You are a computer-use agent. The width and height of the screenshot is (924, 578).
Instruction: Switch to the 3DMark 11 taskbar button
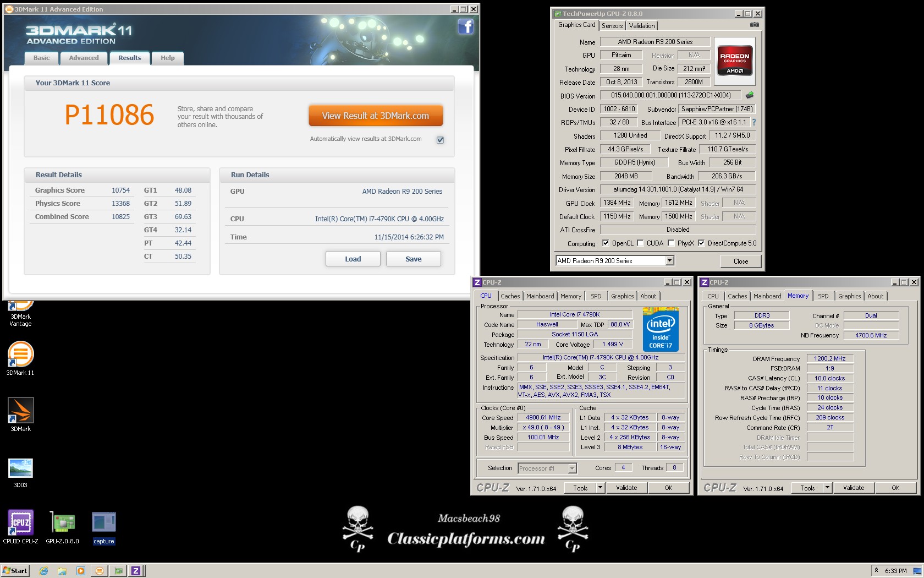tap(100, 571)
